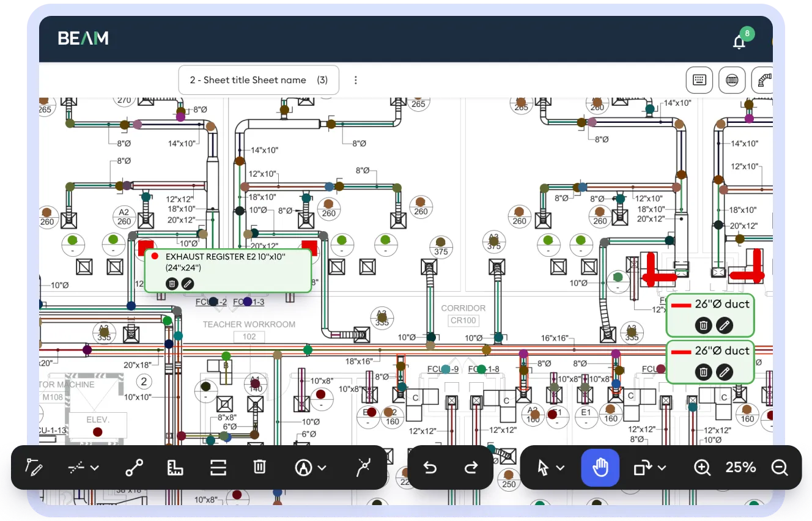Click the red dot beside Exhaust Register E2
Screen dimensions: 812x521
coord(155,257)
